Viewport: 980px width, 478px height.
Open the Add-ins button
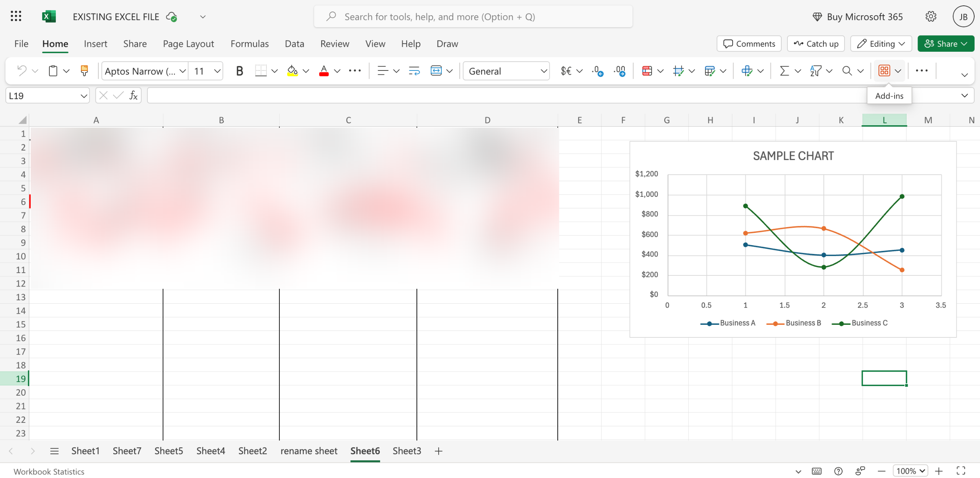pyautogui.click(x=884, y=71)
